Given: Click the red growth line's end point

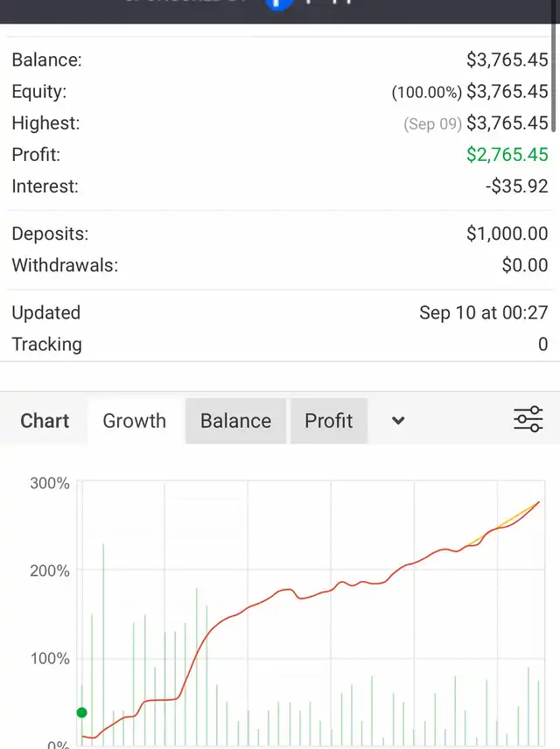Looking at the screenshot, I should [x=537, y=502].
